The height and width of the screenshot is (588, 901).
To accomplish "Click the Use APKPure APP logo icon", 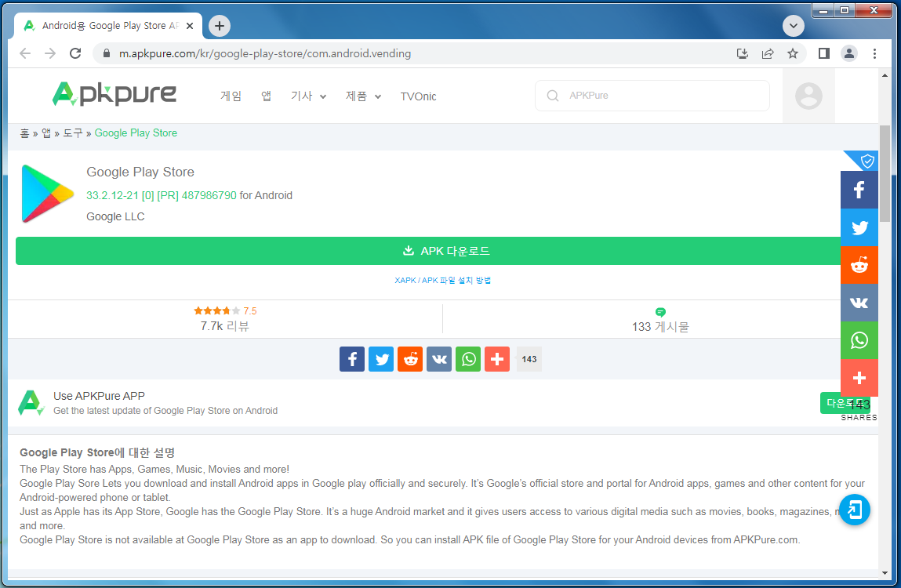I will click(31, 403).
